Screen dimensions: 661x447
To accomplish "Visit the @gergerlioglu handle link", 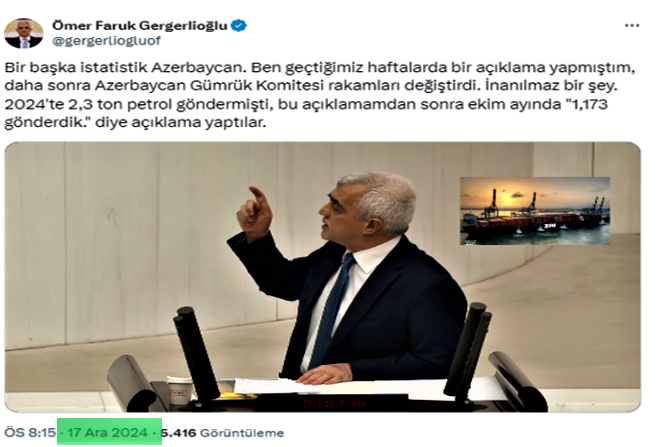I will [x=106, y=40].
